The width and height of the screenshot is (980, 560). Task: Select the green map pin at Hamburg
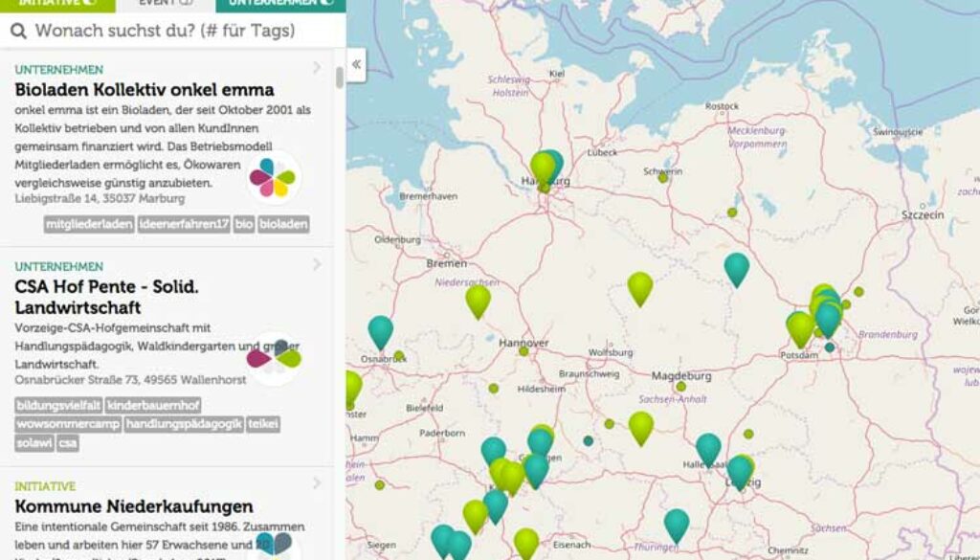(x=543, y=167)
